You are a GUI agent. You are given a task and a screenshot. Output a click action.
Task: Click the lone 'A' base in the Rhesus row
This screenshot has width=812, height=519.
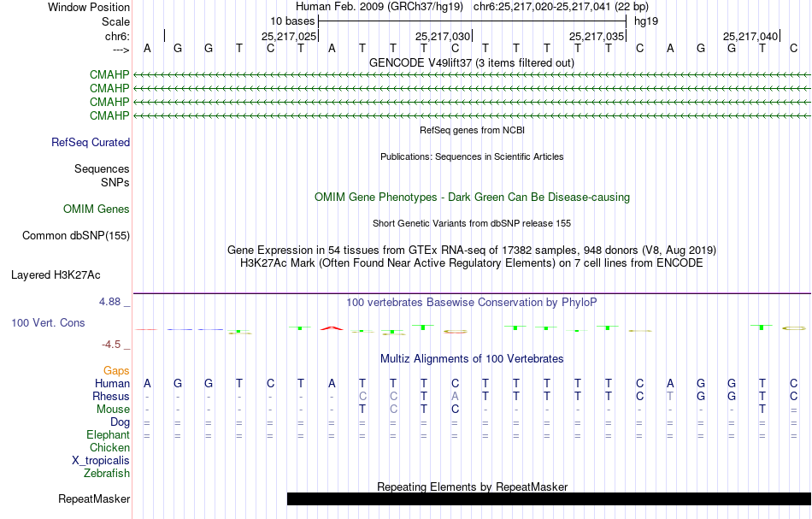[455, 396]
